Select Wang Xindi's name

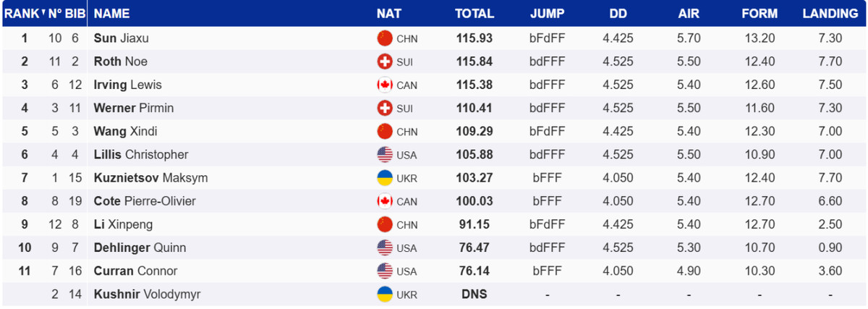(x=125, y=131)
